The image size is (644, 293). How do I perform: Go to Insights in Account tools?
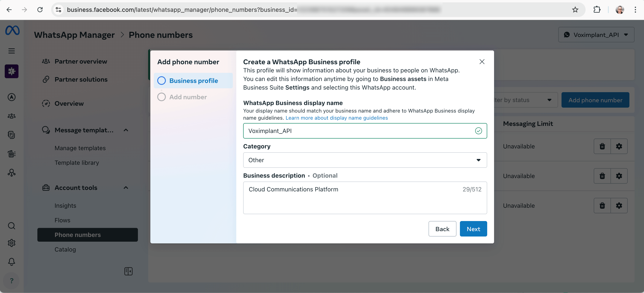coord(65,206)
